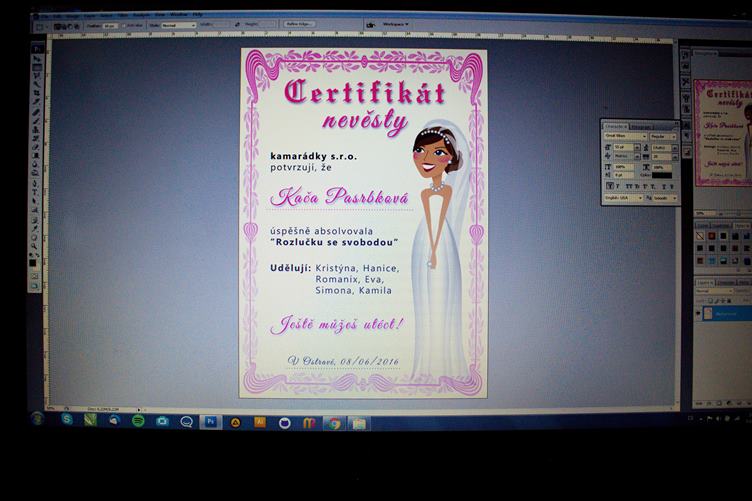Swap width and height in options bar

coord(236,24)
